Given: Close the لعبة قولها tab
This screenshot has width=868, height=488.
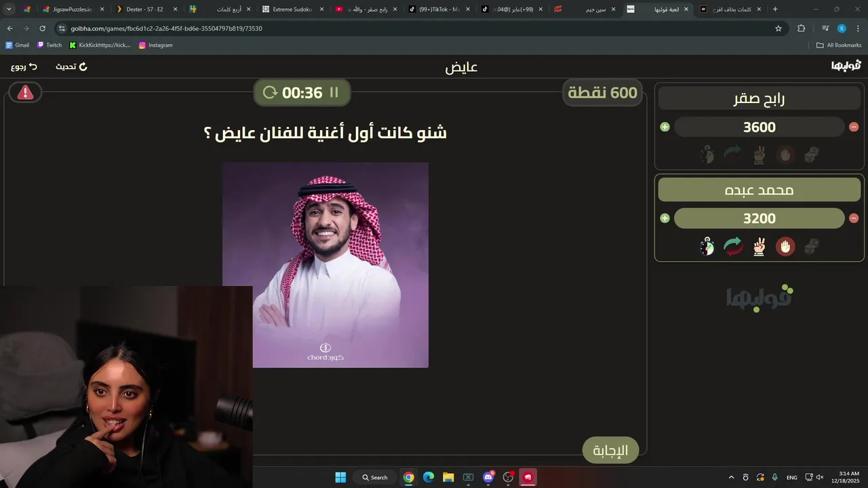Looking at the screenshot, I should [686, 9].
